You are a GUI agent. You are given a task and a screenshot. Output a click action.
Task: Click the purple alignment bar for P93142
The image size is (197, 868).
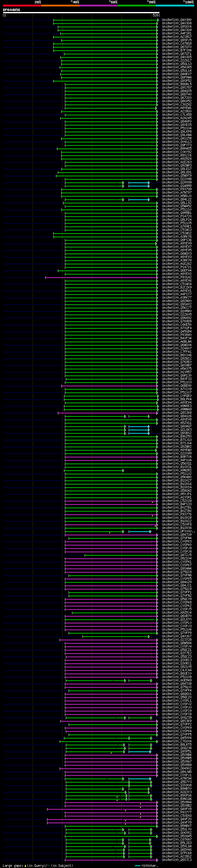pyautogui.click(x=101, y=278)
